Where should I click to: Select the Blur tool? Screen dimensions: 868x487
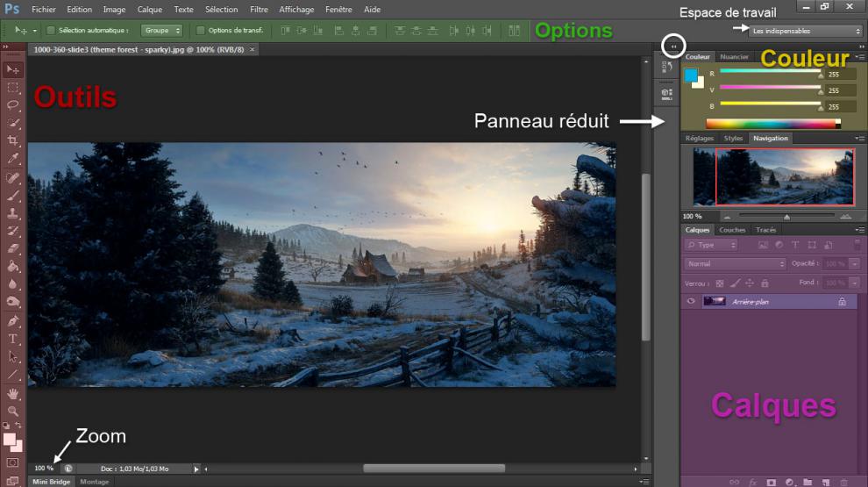tap(13, 284)
